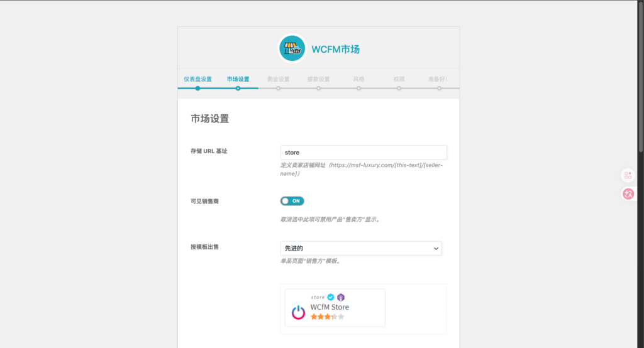Screen dimensions: 644x348
Task: Go to the 仪表盘设置 step
Action: pos(197,79)
